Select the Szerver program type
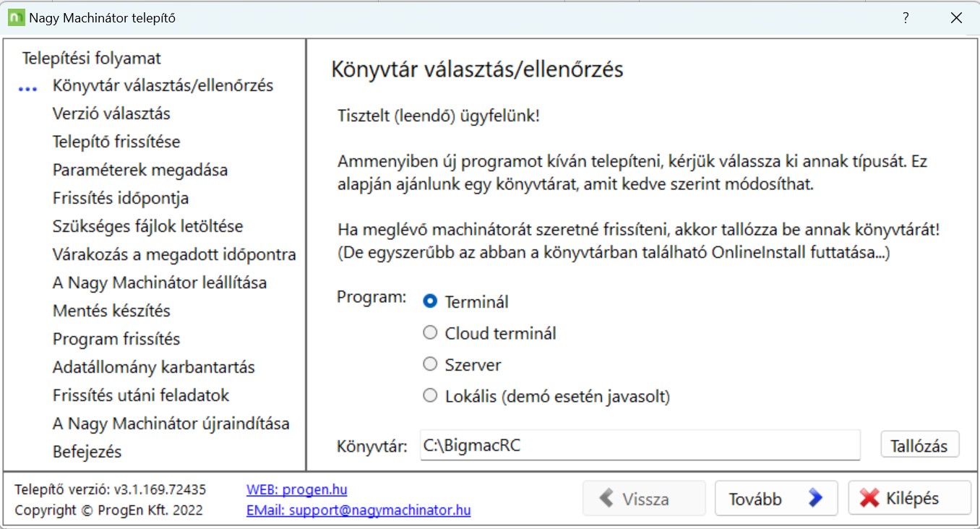The height and width of the screenshot is (529, 980). pos(431,364)
